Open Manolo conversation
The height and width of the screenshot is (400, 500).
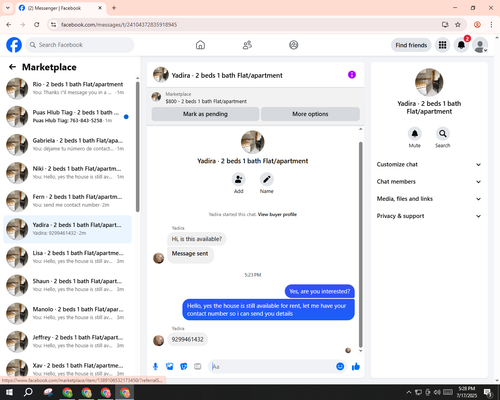(x=68, y=313)
